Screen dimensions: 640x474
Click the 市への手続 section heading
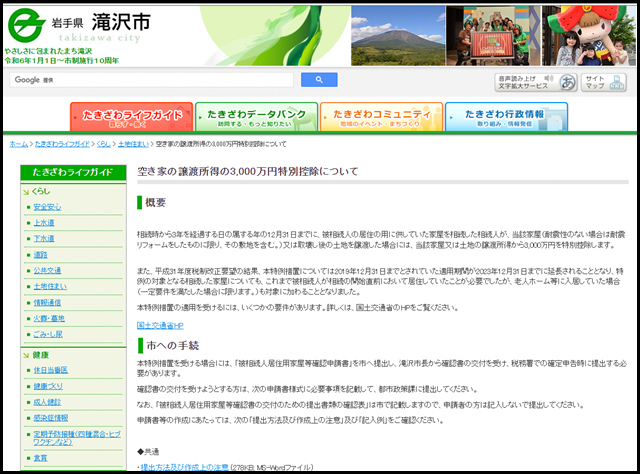click(x=172, y=346)
